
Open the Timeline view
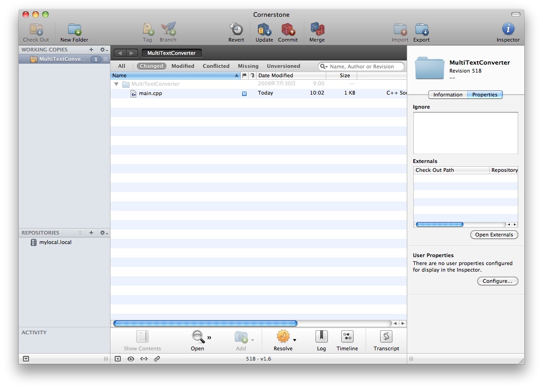[347, 337]
